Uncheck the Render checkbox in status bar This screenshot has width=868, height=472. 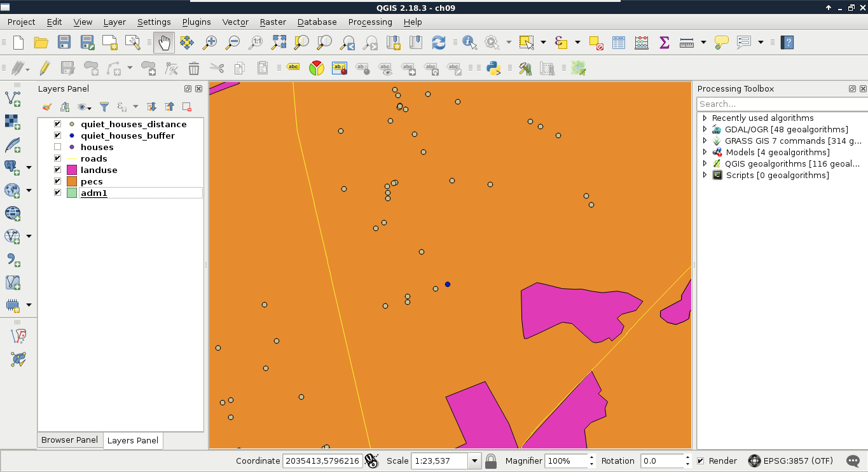pyautogui.click(x=701, y=461)
